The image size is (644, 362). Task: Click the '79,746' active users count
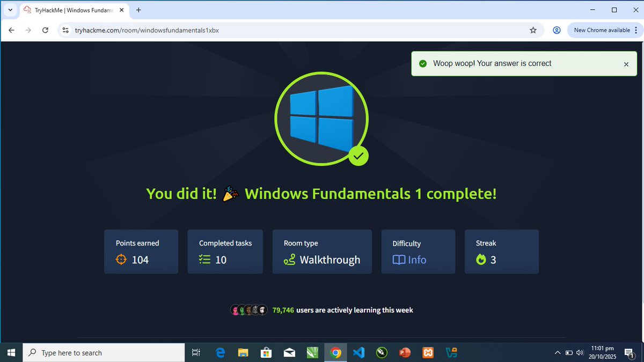(x=283, y=310)
